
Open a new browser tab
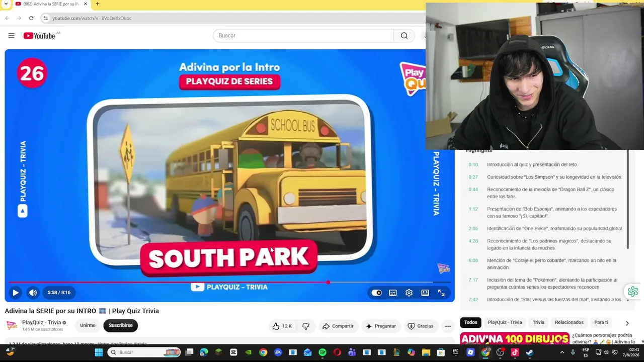pyautogui.click(x=98, y=4)
